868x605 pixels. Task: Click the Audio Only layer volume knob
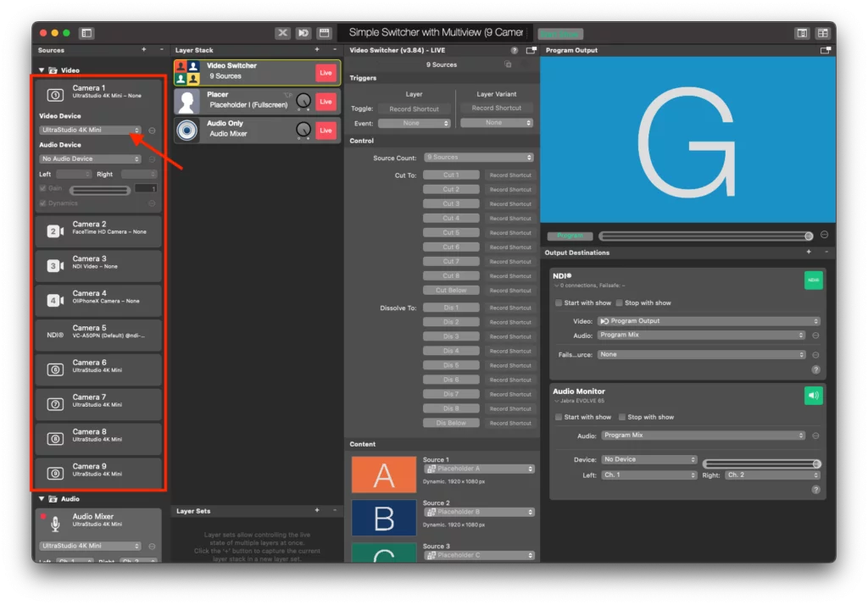[x=303, y=130]
